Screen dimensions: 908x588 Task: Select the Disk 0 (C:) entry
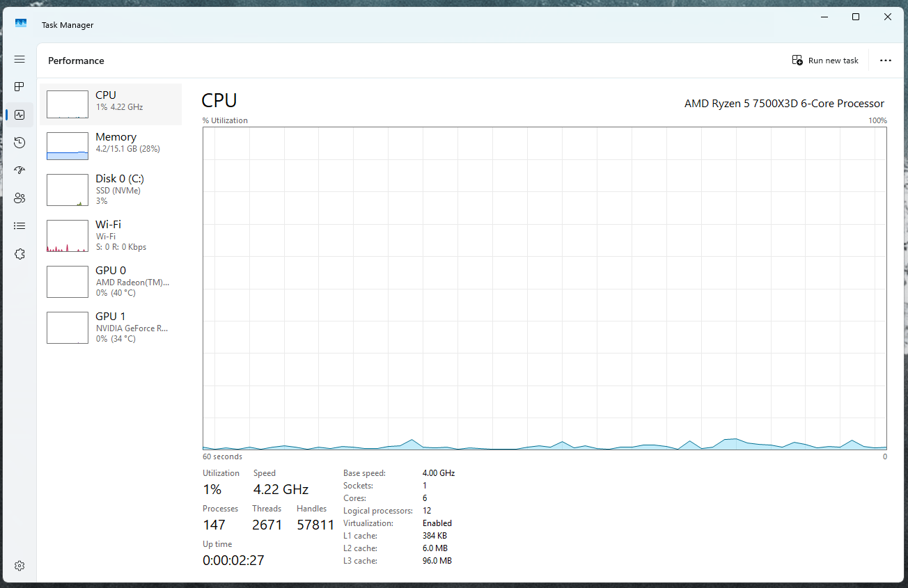pyautogui.click(x=111, y=190)
